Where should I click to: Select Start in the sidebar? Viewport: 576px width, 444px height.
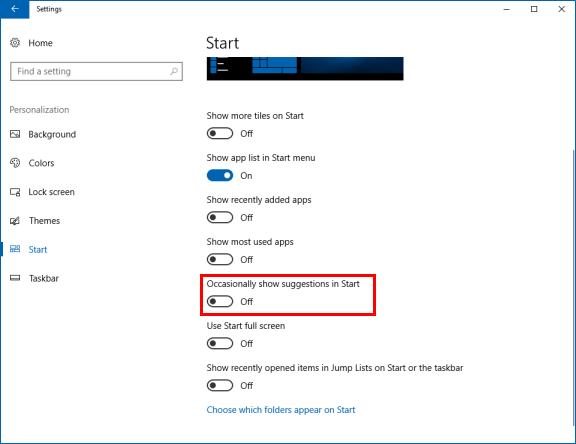pos(38,250)
